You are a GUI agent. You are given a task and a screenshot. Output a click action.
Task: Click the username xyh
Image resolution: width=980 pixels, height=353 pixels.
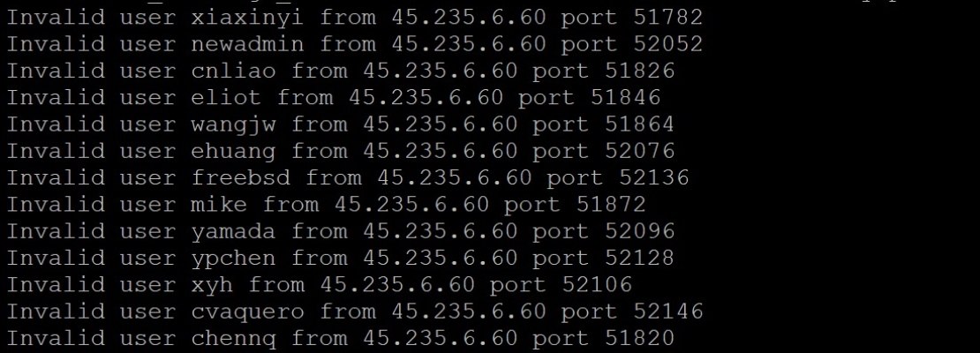click(212, 287)
